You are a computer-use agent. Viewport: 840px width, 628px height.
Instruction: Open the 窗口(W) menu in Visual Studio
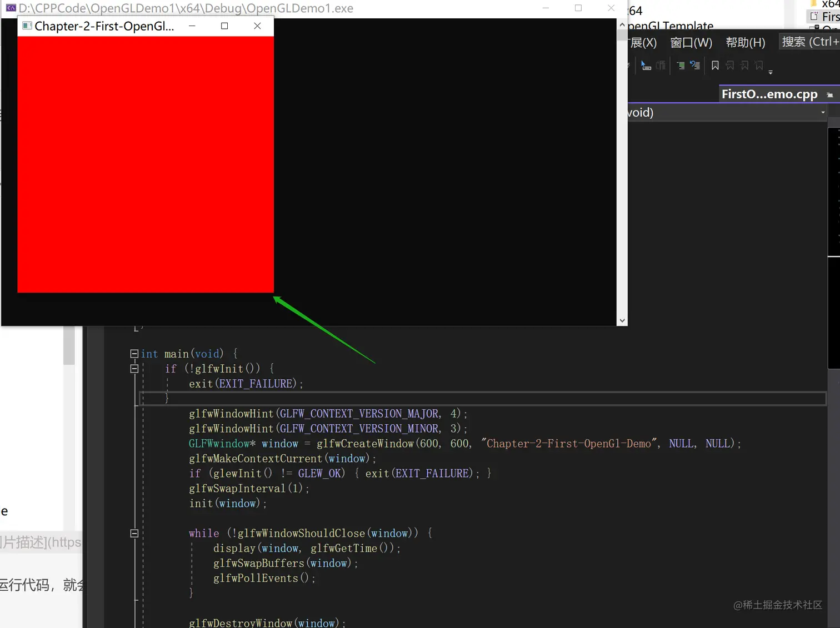click(691, 43)
